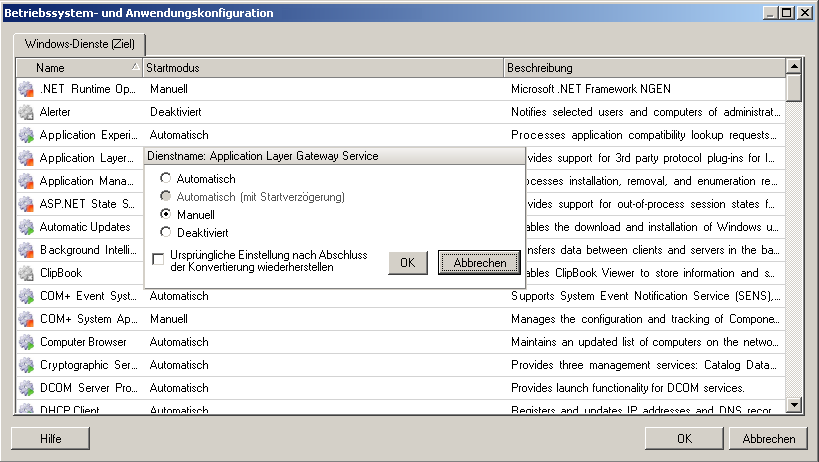Click the Cryptographic Services icon
The image size is (819, 462).
pyautogui.click(x=26, y=365)
